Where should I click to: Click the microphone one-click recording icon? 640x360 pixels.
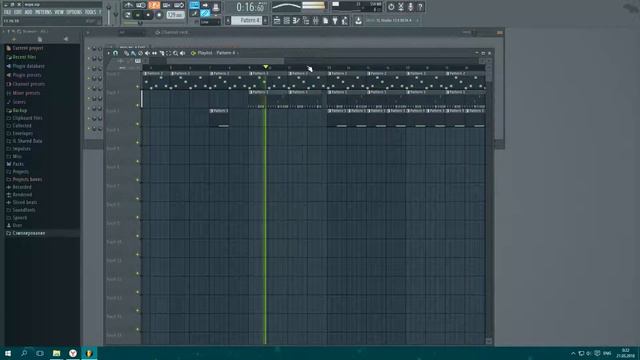click(x=410, y=7)
